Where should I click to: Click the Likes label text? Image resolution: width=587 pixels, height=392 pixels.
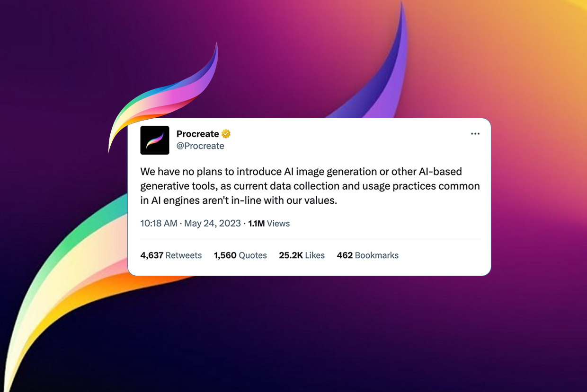pos(315,255)
